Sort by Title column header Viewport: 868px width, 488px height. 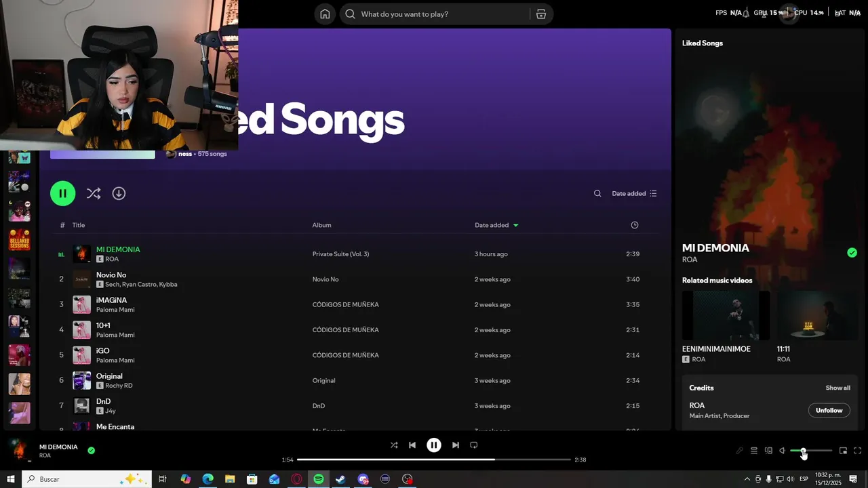coord(79,225)
